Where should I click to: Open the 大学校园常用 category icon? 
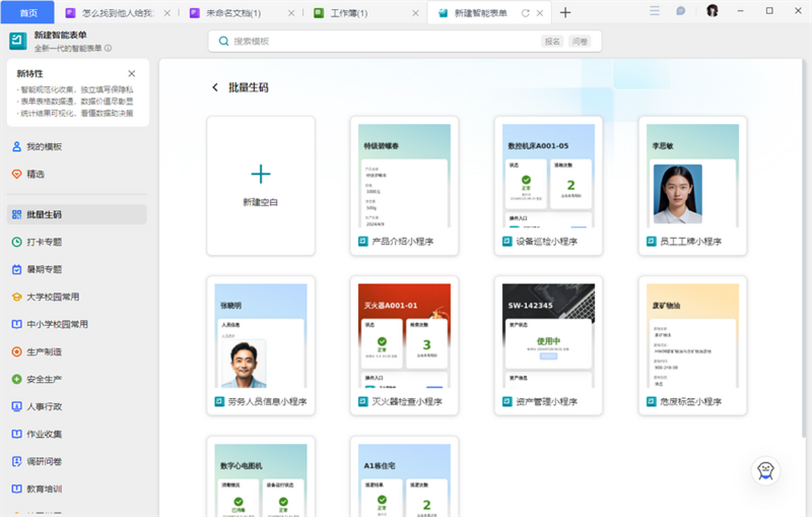[17, 297]
